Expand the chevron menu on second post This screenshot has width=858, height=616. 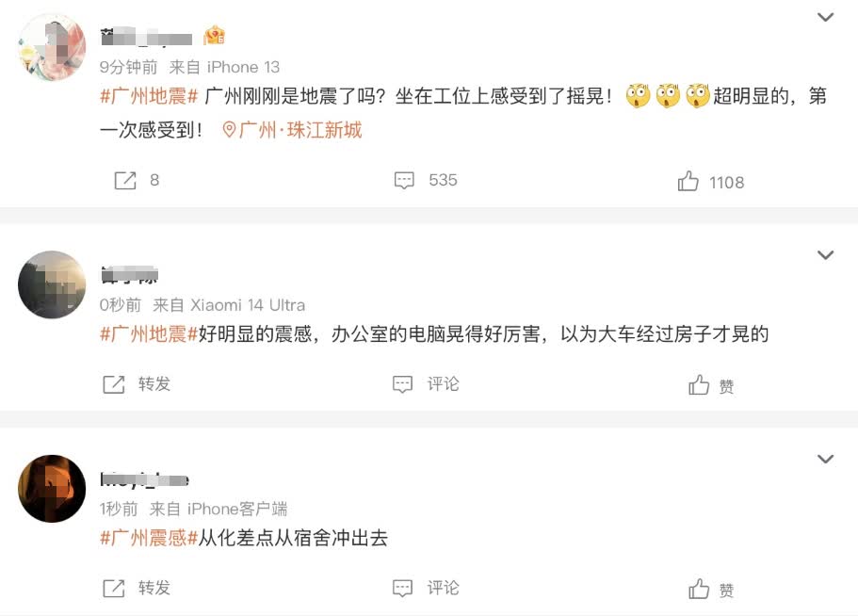click(x=825, y=255)
